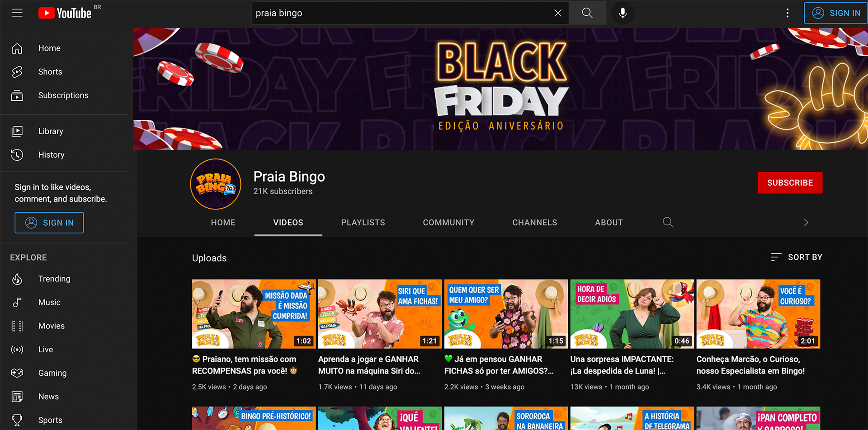
Task: Open Subscriptions in sidebar
Action: tap(64, 95)
